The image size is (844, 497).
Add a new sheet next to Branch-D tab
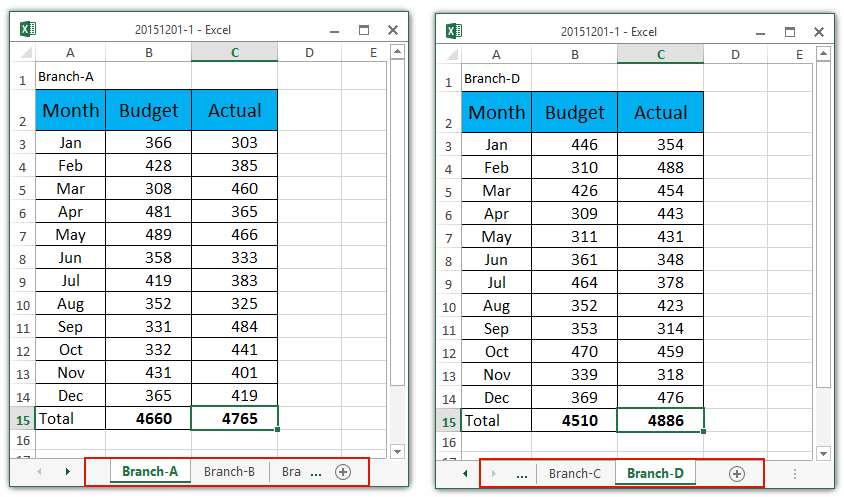(x=737, y=474)
